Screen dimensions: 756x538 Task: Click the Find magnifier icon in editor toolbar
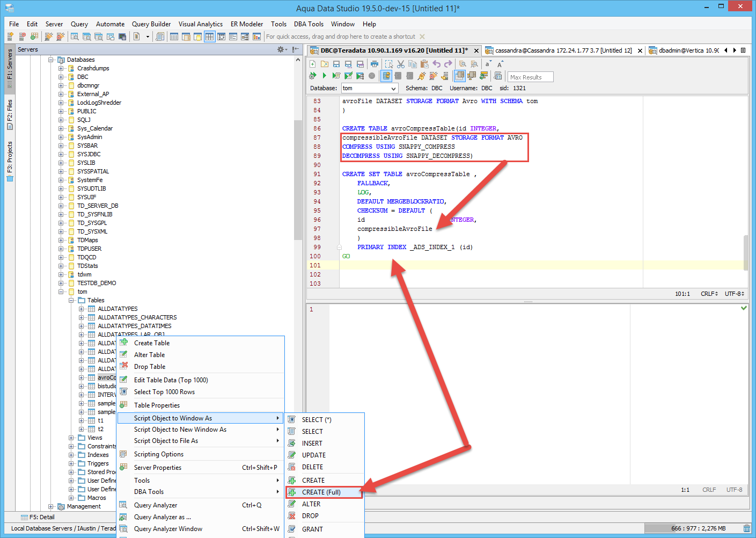click(x=463, y=64)
